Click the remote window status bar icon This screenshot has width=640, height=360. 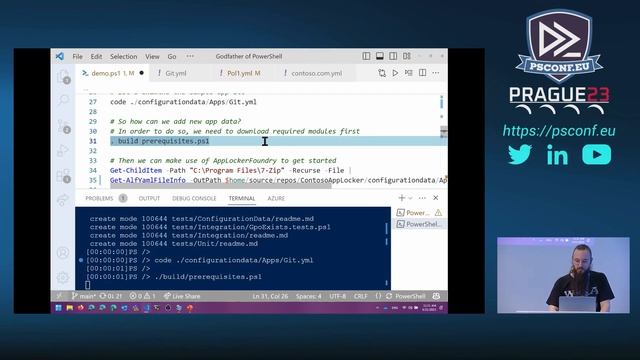(x=60, y=296)
